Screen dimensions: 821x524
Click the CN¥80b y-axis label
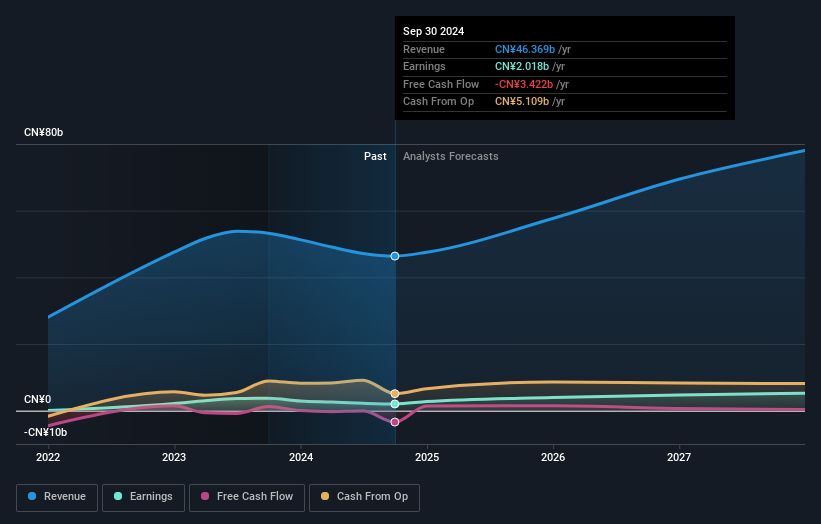pyautogui.click(x=43, y=132)
